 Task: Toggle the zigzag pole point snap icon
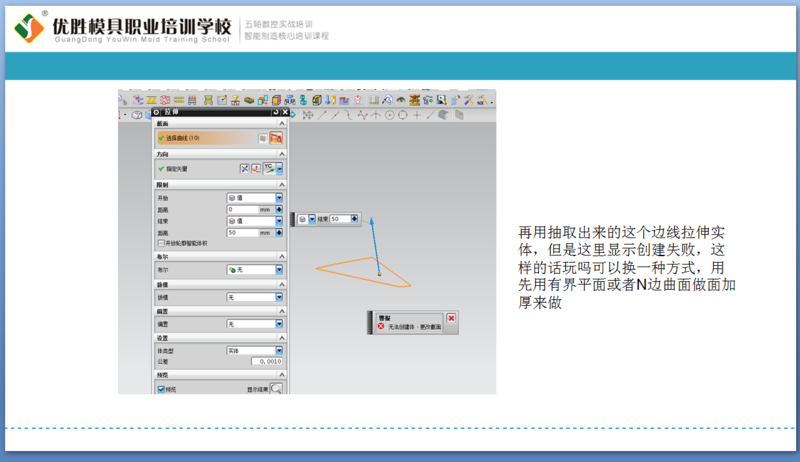pos(362,115)
